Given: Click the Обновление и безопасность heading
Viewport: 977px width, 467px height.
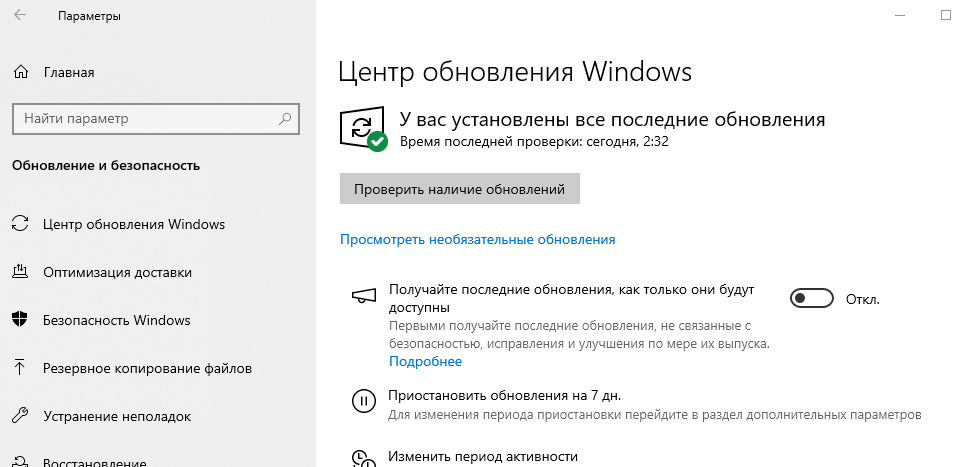Looking at the screenshot, I should coord(106,165).
